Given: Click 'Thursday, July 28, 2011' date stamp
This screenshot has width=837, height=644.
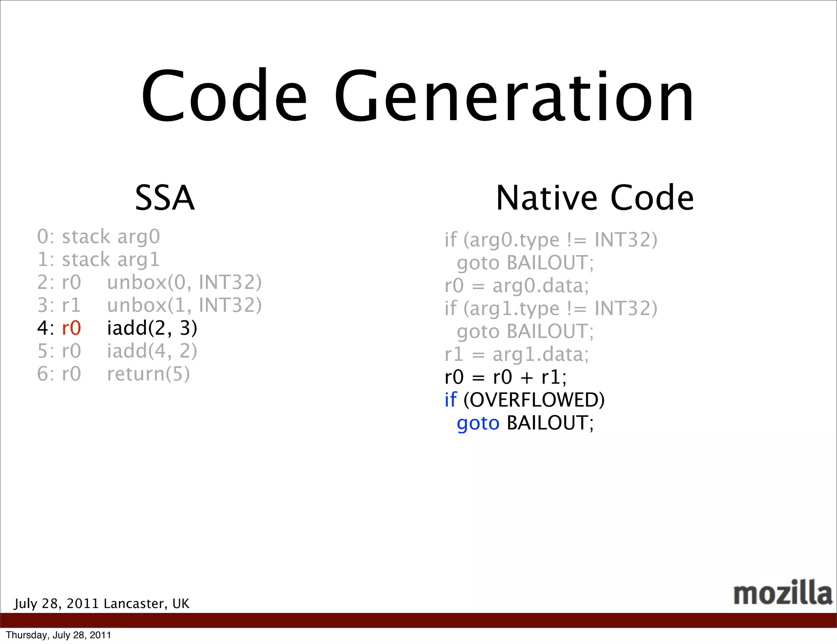Looking at the screenshot, I should point(58,635).
